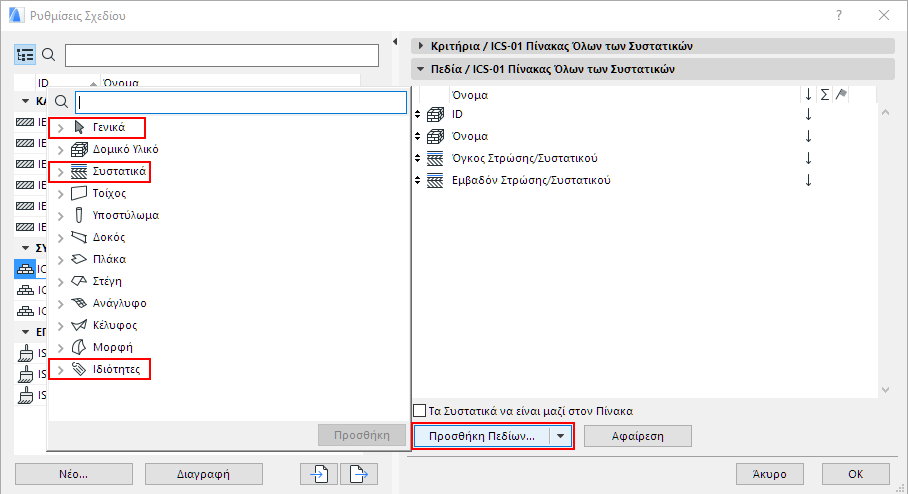Toggle sort arrow for Όγκος Στρώσης/Συστατικού
The width and height of the screenshot is (908, 494).
pos(808,159)
